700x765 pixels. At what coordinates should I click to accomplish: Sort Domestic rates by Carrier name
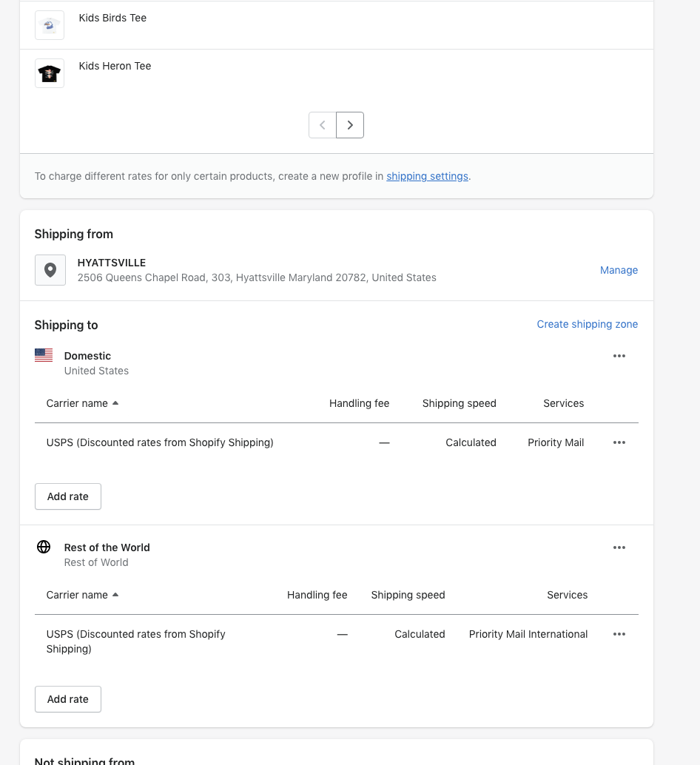(x=82, y=403)
